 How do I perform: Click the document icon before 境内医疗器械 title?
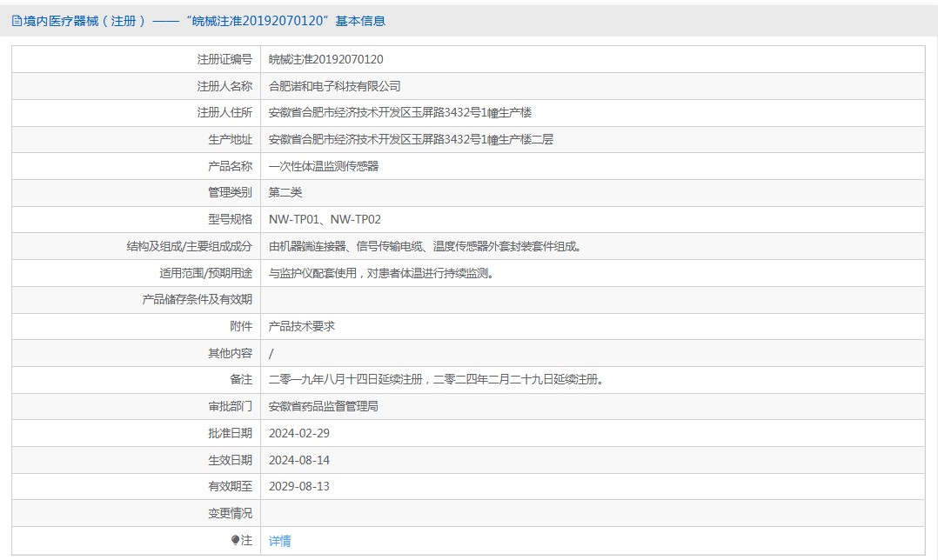pyautogui.click(x=17, y=21)
